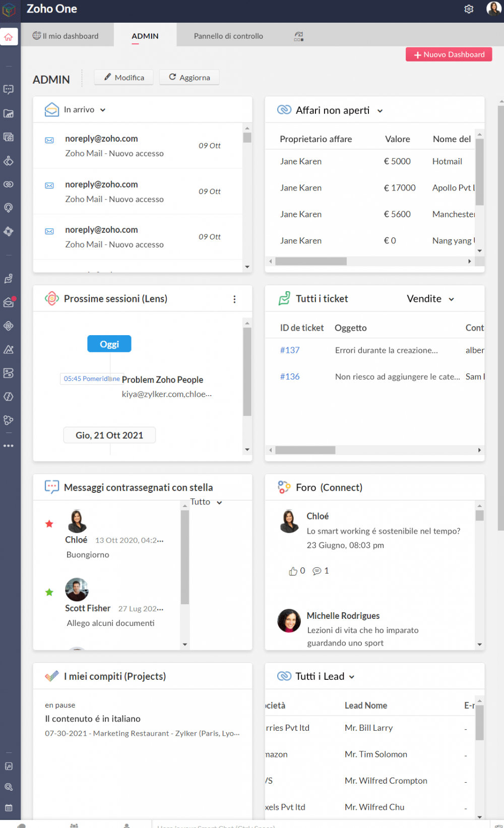Open comments on Chloé's forum post
Viewport: 504px width, 828px height.
pos(317,571)
